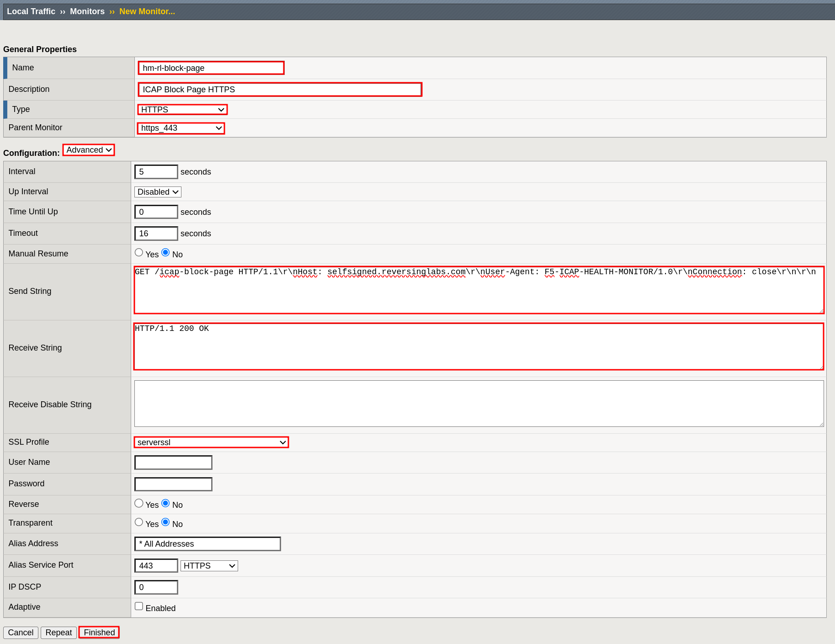Click the User Name input field
The width and height of the screenshot is (835, 644).
[x=173, y=463]
